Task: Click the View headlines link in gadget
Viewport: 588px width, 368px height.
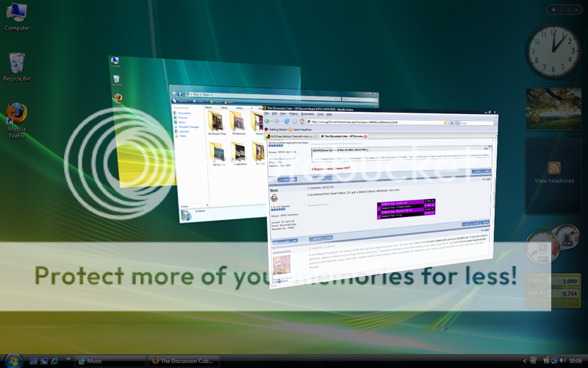Action: (x=554, y=181)
